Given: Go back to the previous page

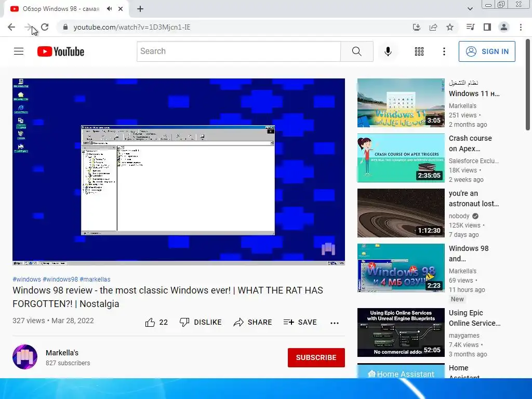Looking at the screenshot, I should pyautogui.click(x=11, y=27).
